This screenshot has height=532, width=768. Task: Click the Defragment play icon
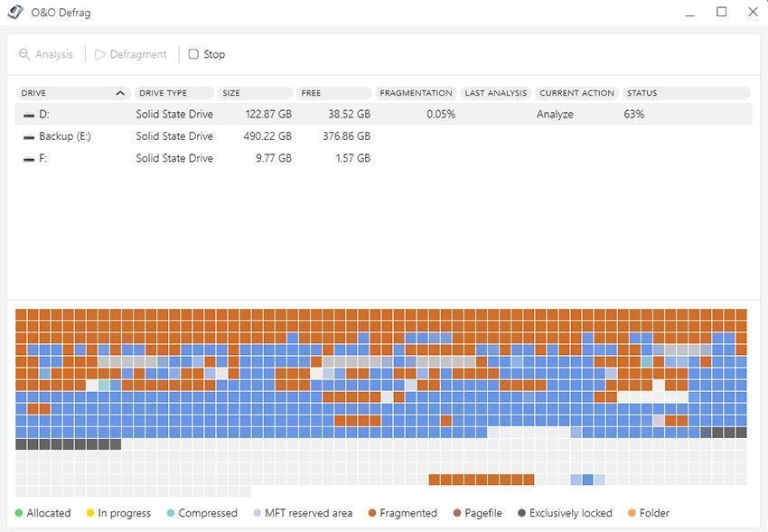100,54
